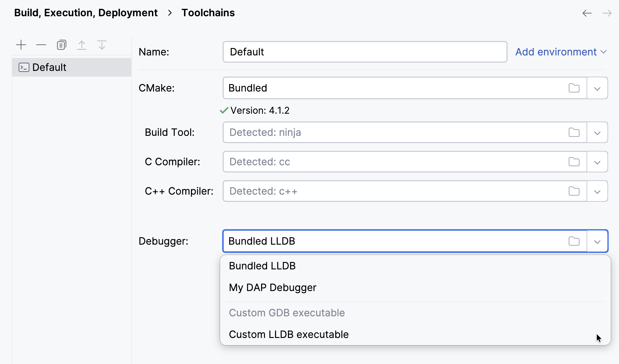The height and width of the screenshot is (364, 619).
Task: Navigate back using the left arrow
Action: click(587, 13)
